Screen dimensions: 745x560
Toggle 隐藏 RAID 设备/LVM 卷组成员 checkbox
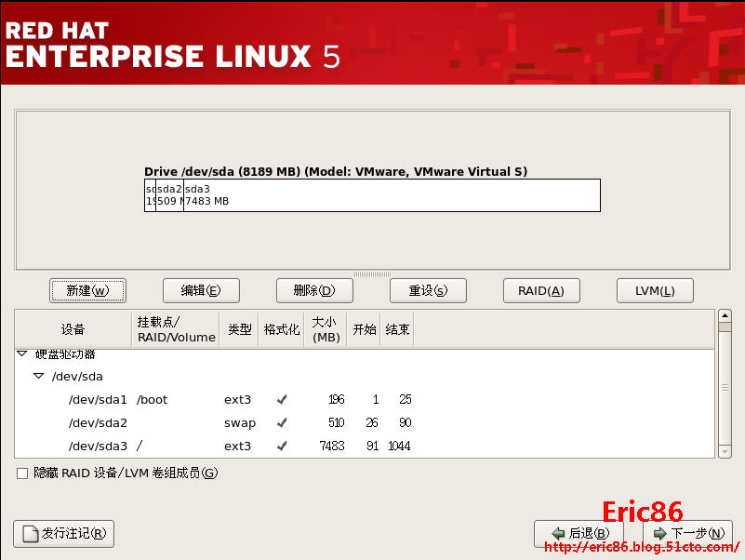[x=22, y=473]
